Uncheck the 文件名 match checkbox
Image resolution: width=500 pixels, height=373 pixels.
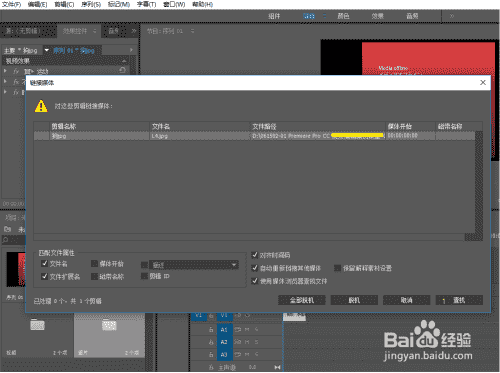point(44,263)
